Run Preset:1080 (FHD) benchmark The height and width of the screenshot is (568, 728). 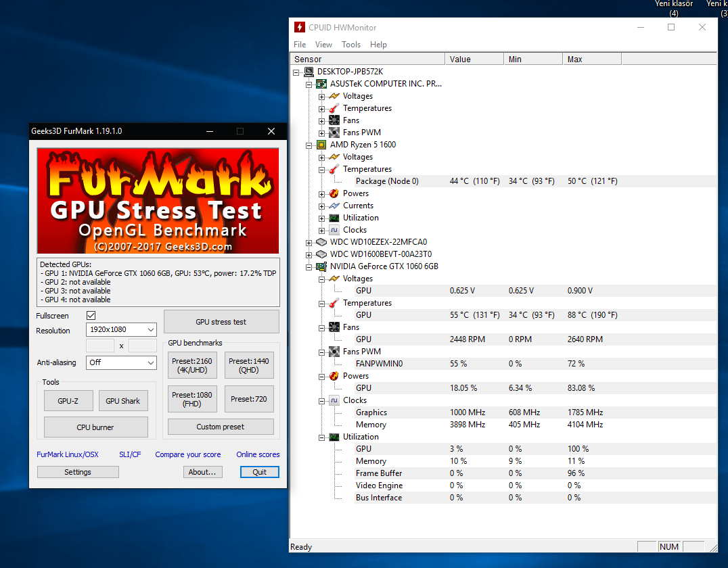click(192, 399)
